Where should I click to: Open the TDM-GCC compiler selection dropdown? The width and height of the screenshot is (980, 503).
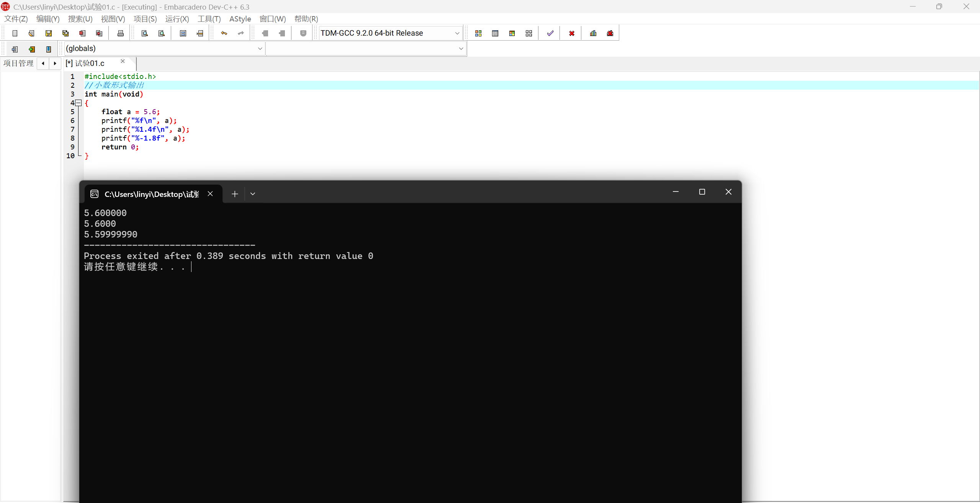[457, 33]
